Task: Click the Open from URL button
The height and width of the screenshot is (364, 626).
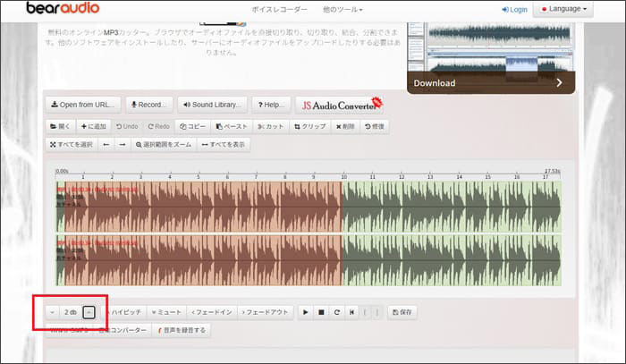Action: click(x=83, y=105)
